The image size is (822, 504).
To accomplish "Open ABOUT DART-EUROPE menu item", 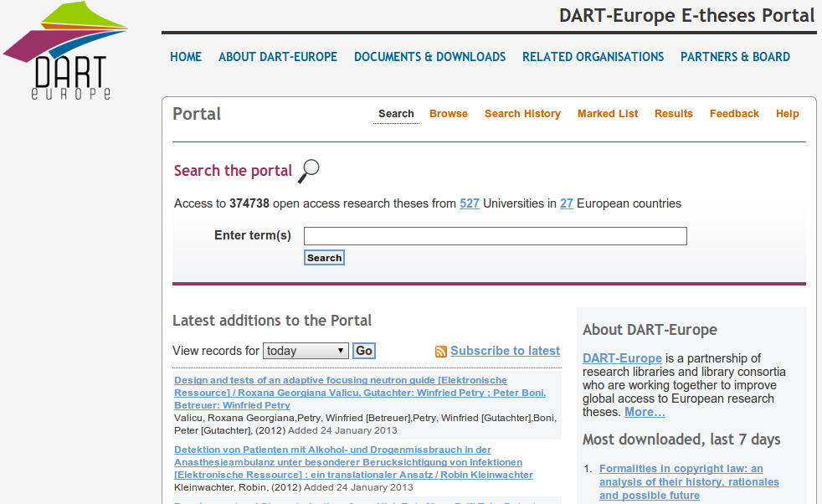I will [x=278, y=57].
